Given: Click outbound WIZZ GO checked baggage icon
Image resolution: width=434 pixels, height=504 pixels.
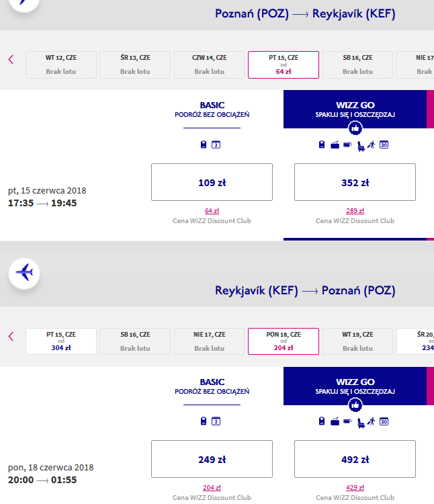Looking at the screenshot, I should click(x=335, y=145).
